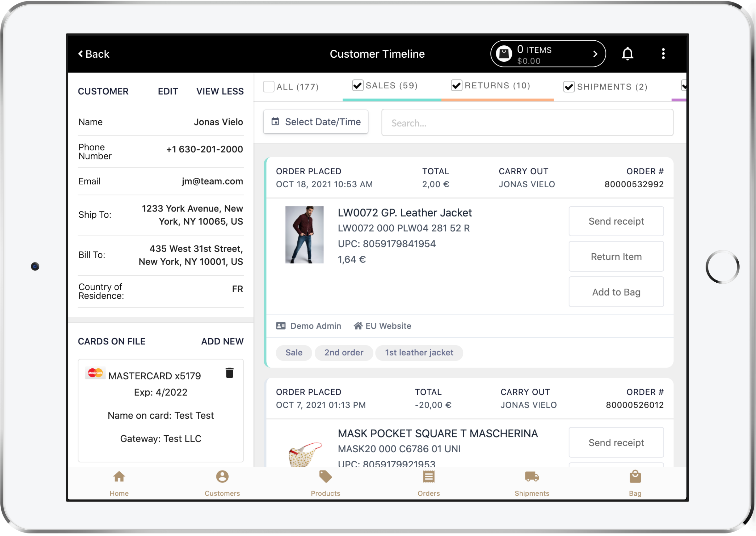
Task: Disable the SHIPMENTS (2) filter
Action: tap(569, 86)
